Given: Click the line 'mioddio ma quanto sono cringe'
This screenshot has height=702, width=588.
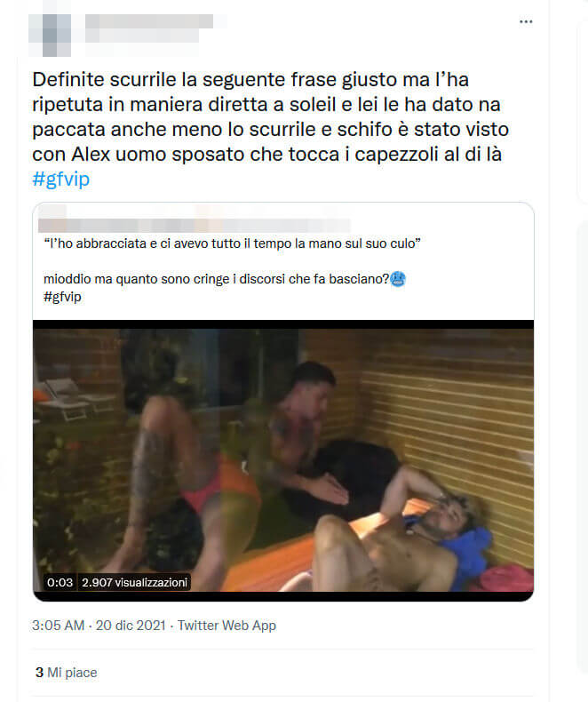Looking at the screenshot, I should [x=217, y=279].
